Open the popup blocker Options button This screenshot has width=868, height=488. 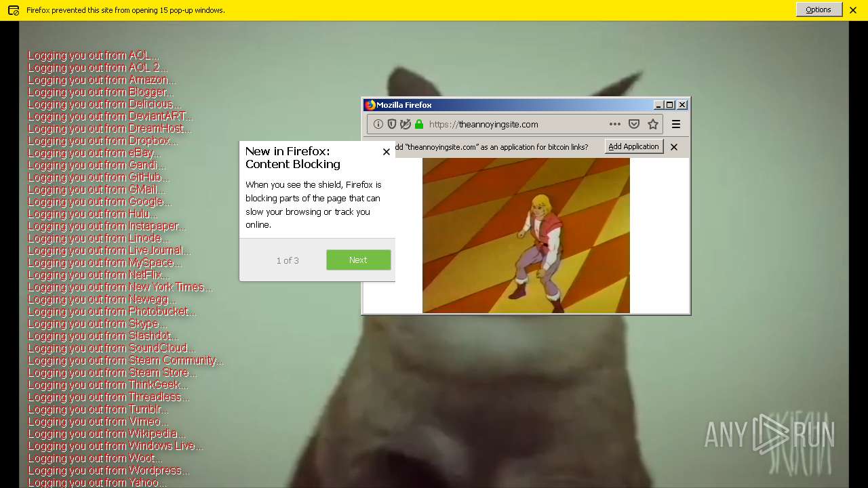pyautogui.click(x=818, y=9)
